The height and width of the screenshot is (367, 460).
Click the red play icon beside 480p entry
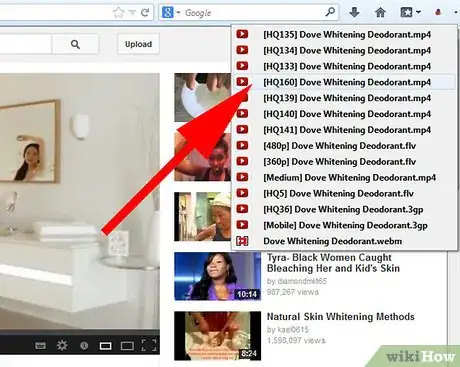pyautogui.click(x=242, y=145)
